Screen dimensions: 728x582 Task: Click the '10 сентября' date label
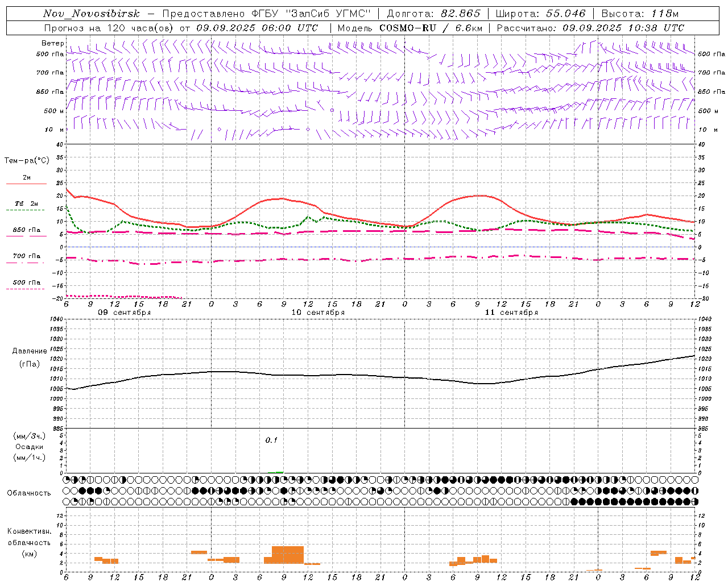(x=318, y=313)
